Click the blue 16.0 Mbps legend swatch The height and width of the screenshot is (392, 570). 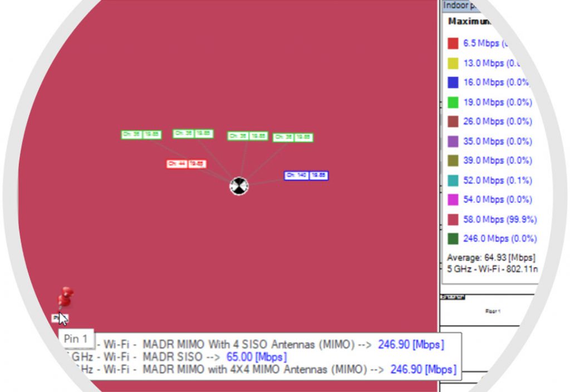pos(453,82)
